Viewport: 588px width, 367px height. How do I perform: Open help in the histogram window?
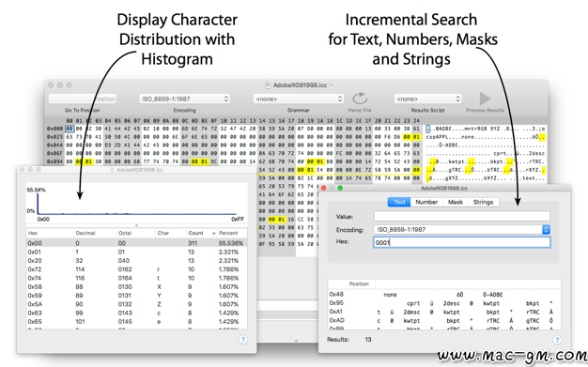243,340
